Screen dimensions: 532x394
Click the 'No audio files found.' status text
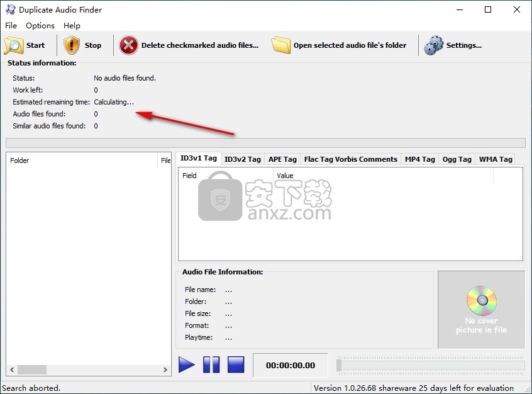coord(125,78)
